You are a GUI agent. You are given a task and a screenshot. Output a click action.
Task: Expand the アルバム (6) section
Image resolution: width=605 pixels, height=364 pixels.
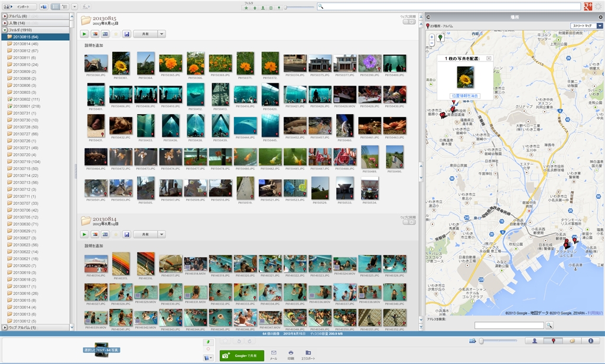(x=4, y=16)
